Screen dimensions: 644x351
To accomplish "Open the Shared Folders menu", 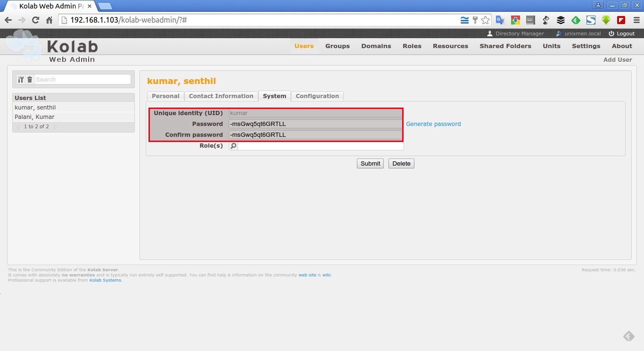I will pos(505,46).
